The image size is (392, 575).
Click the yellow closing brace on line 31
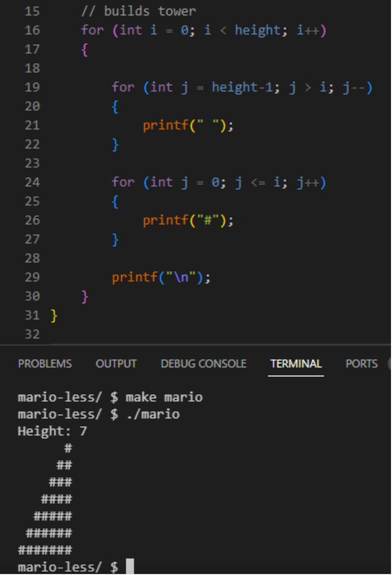[54, 315]
